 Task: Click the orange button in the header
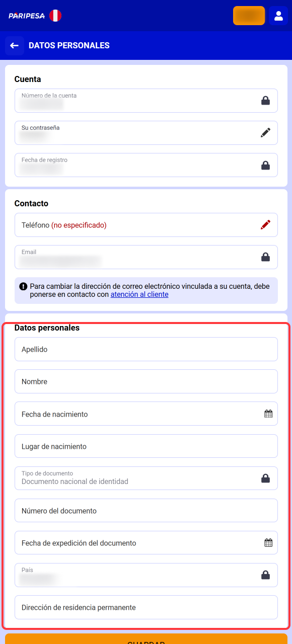click(x=249, y=15)
